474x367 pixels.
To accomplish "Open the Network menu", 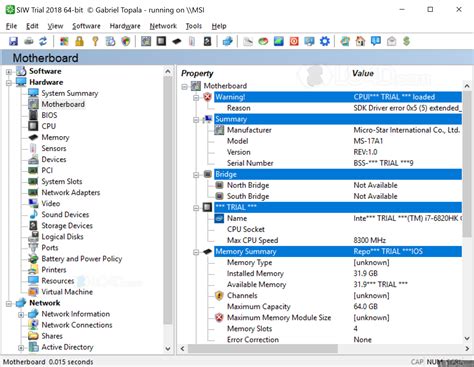I will (163, 26).
